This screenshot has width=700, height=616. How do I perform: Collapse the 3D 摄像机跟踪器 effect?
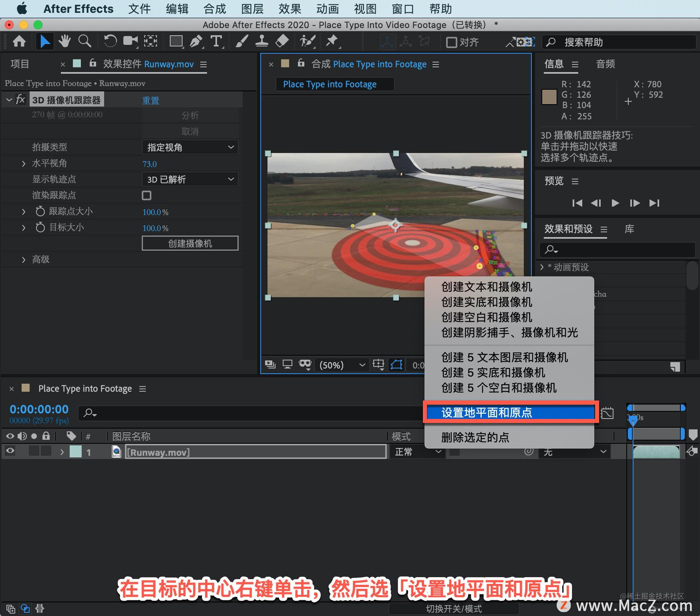[9, 99]
